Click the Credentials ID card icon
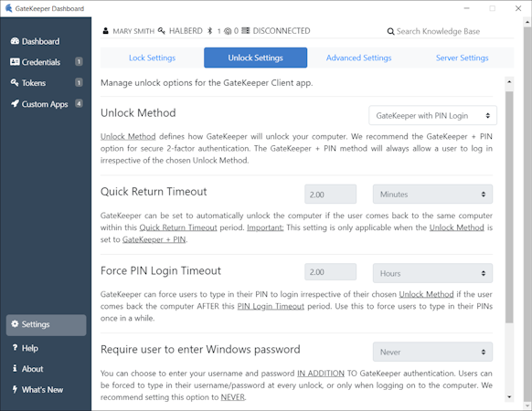This screenshot has height=411, width=532. tap(15, 62)
